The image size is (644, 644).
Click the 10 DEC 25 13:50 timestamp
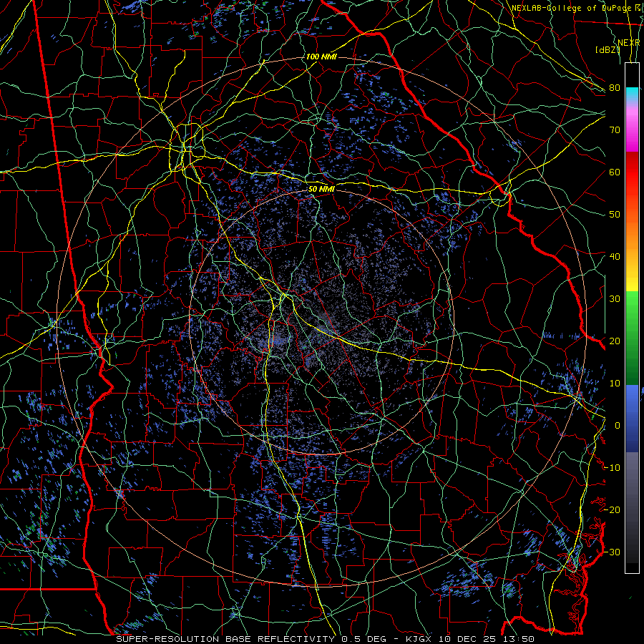(487, 639)
